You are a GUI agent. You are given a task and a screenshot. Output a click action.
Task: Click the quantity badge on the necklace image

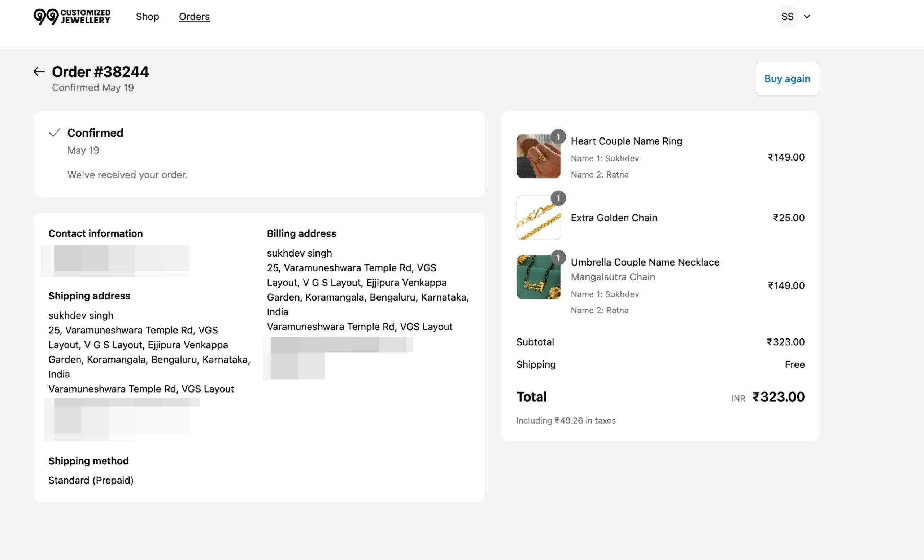[x=558, y=258]
